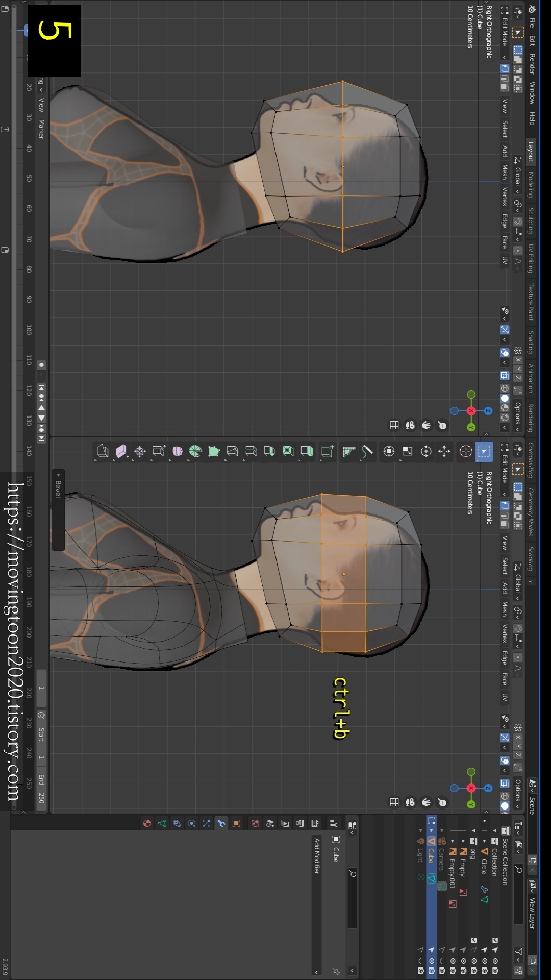Image resolution: width=551 pixels, height=980 pixels.
Task: Open the World properties tab
Action: pos(255,823)
